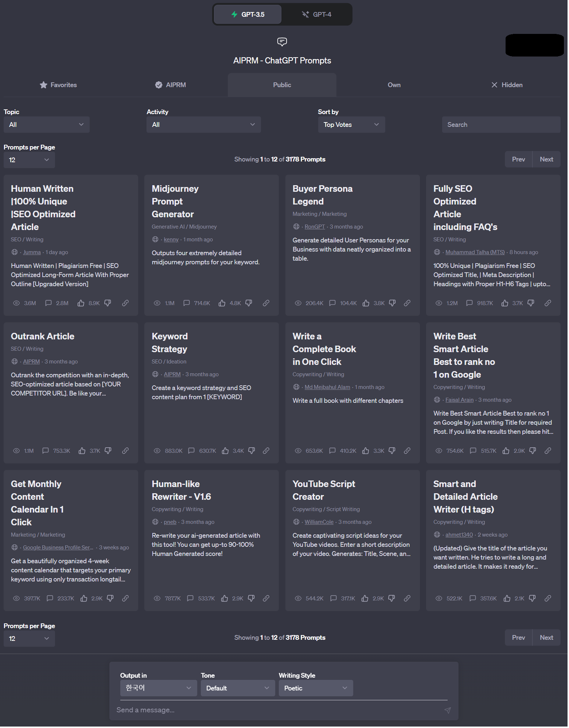Copy link of Smart and Detailed Article Writer

[548, 599]
